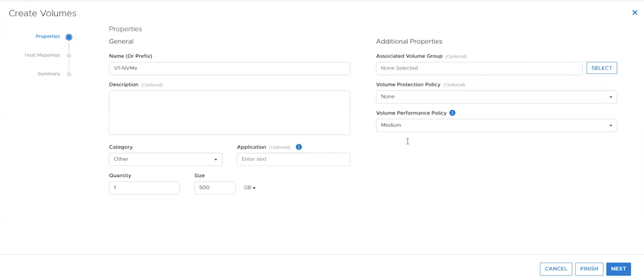This screenshot has height=280, width=644.
Task: Select the Properties wizard step
Action: click(x=48, y=37)
